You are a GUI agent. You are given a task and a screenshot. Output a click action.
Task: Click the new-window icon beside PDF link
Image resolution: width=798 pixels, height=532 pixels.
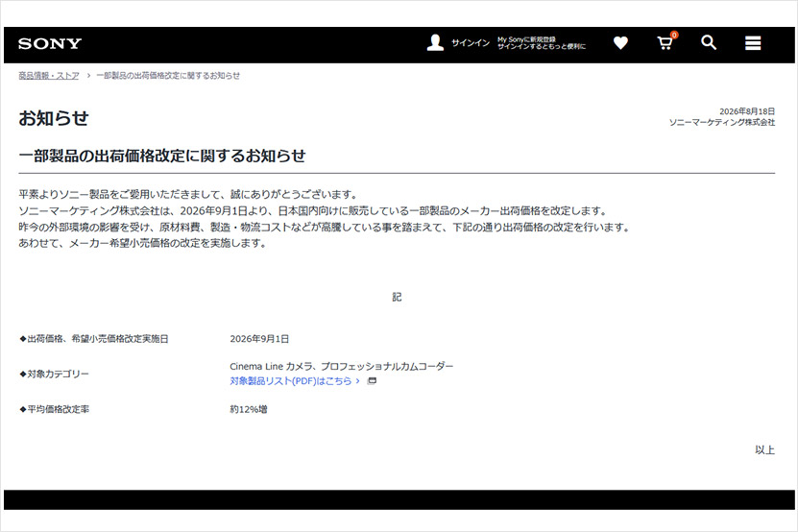(x=372, y=381)
